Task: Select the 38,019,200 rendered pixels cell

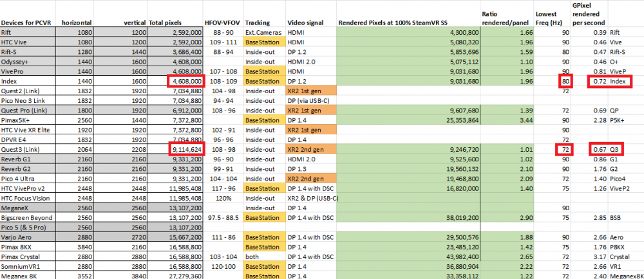Action: (452, 217)
